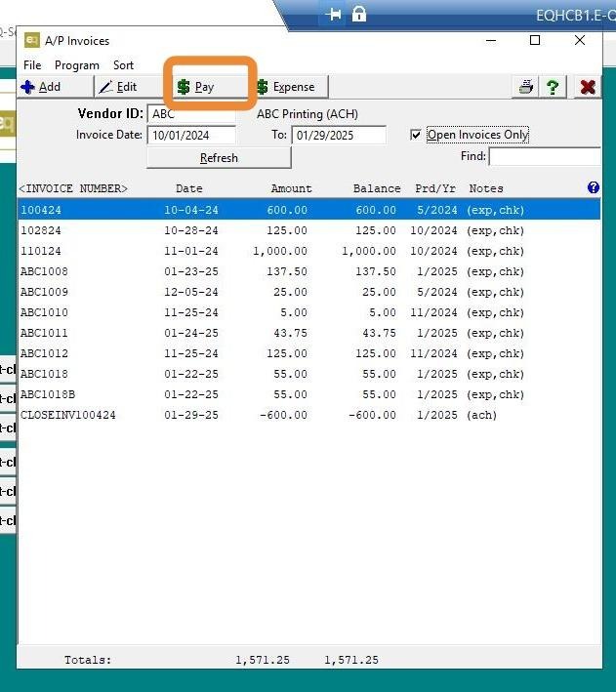Image resolution: width=616 pixels, height=692 pixels.
Task: Click the Find search field
Action: (x=545, y=157)
